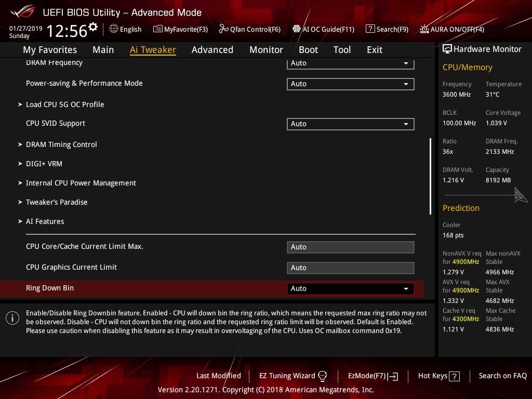The width and height of the screenshot is (532, 399).
Task: Click CPU Graphics Current Limit input field
Action: (350, 268)
